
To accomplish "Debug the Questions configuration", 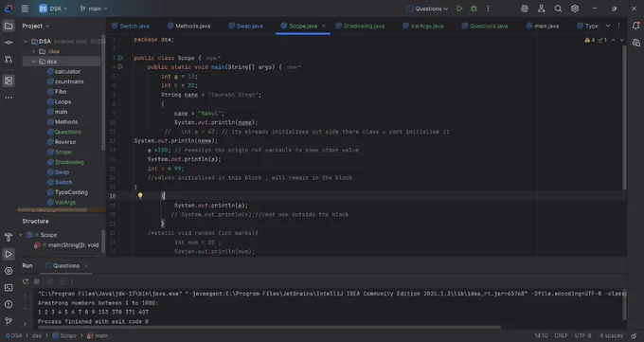I will pos(474,9).
